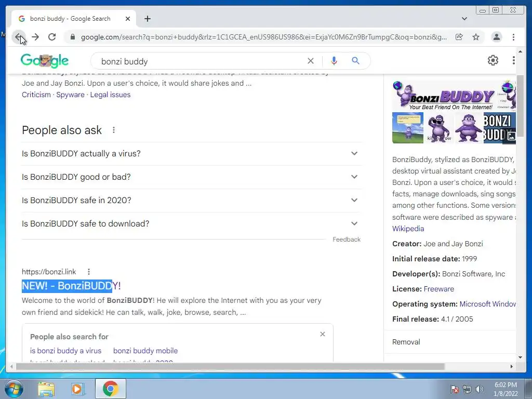Expand 'Is BonziBUDDY actually a virus?'
This screenshot has width=532, height=399.
tap(191, 154)
